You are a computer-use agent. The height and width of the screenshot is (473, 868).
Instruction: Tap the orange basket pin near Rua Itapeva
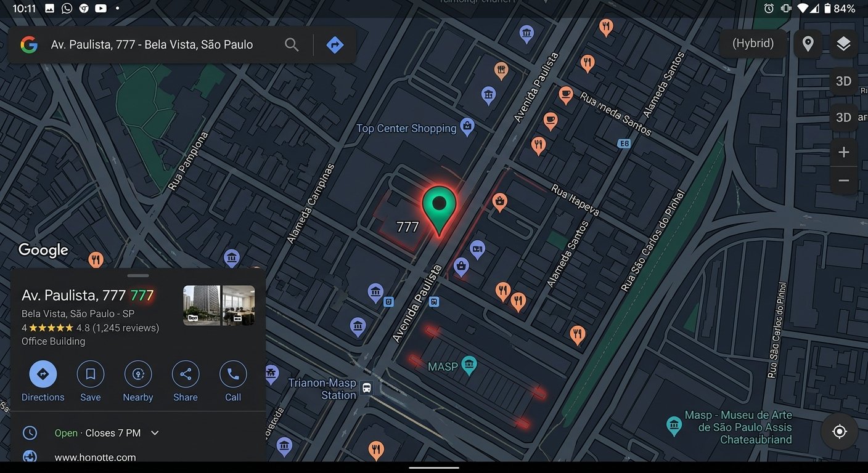point(500,201)
